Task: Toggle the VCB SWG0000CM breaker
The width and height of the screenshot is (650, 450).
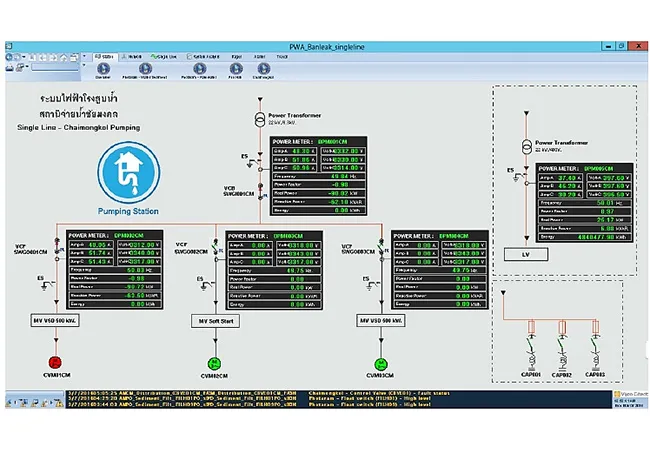Action: pos(260,191)
